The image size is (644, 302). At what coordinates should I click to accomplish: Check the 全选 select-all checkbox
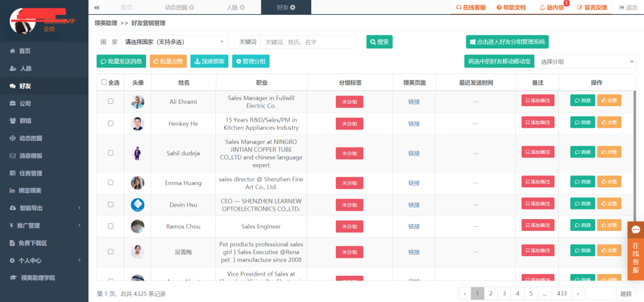[104, 82]
